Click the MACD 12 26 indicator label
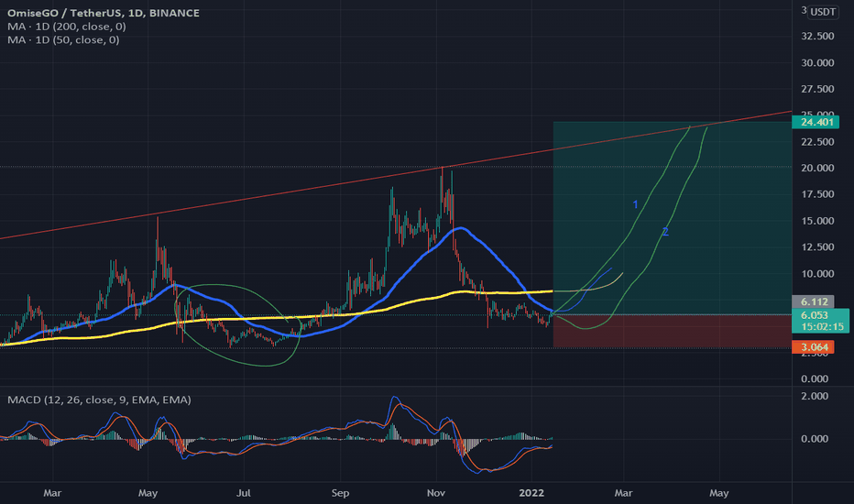854x504 pixels. pos(99,400)
